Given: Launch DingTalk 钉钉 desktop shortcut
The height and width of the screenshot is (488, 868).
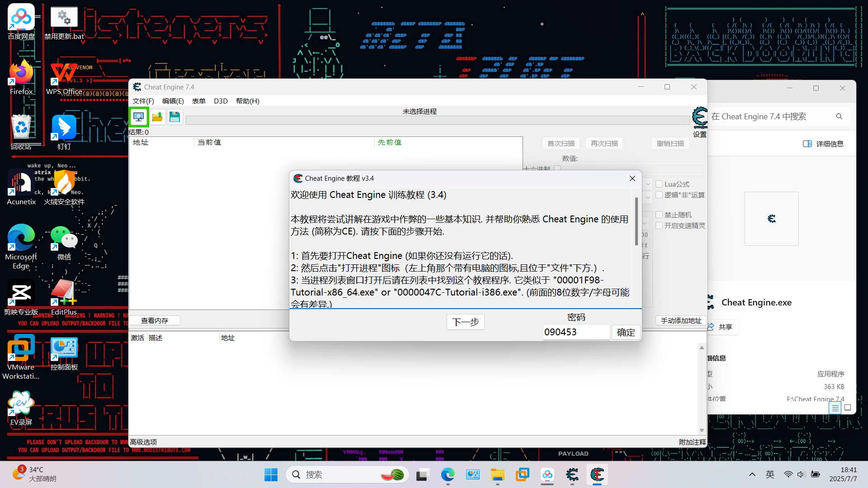Looking at the screenshot, I should point(64,132).
